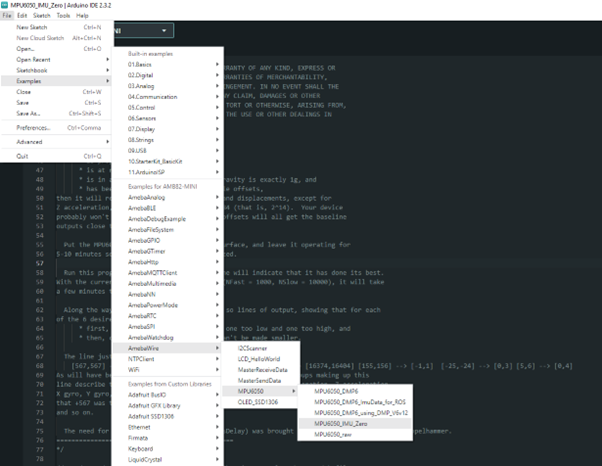This screenshot has height=466, width=602.
Task: Open the MPU6050_raw example sketch
Action: [x=338, y=435]
